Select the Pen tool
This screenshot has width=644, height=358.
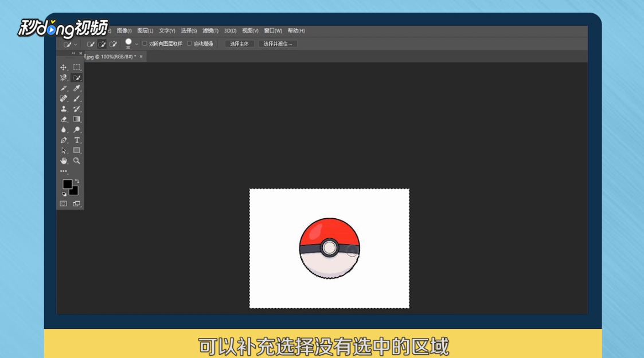pos(63,140)
